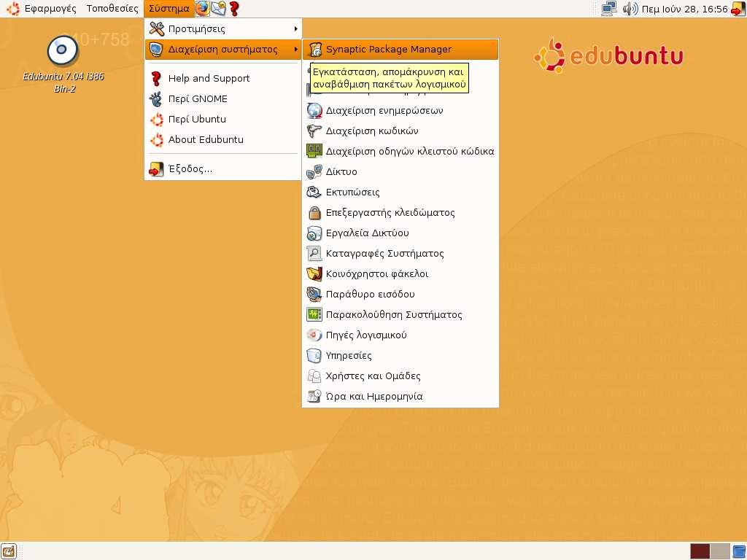
Task: Choose Έξοδος... to log out
Action: [x=223, y=169]
